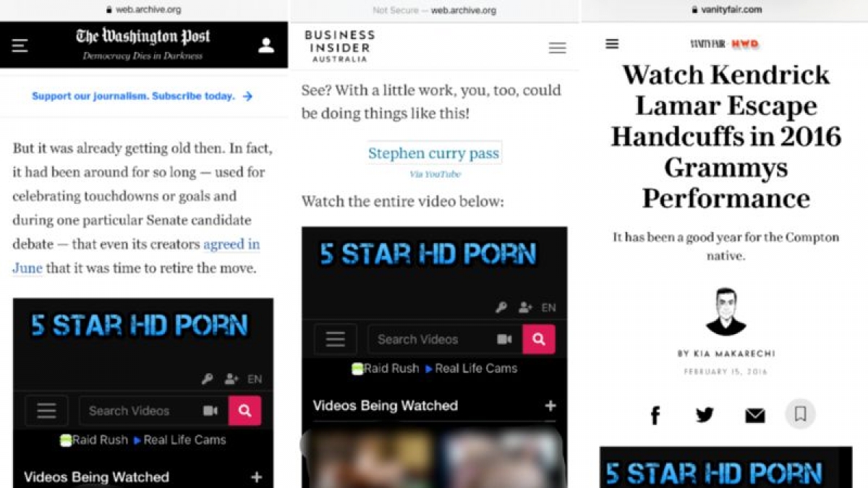Open EN language selector in middle panel
This screenshot has height=488, width=868.
pos(549,307)
